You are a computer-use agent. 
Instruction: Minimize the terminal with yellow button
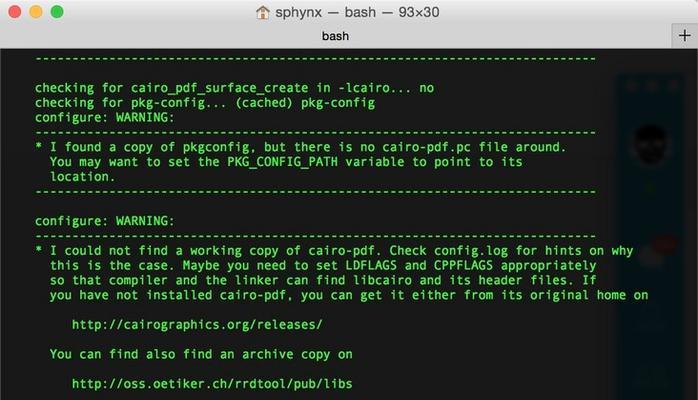[x=36, y=12]
